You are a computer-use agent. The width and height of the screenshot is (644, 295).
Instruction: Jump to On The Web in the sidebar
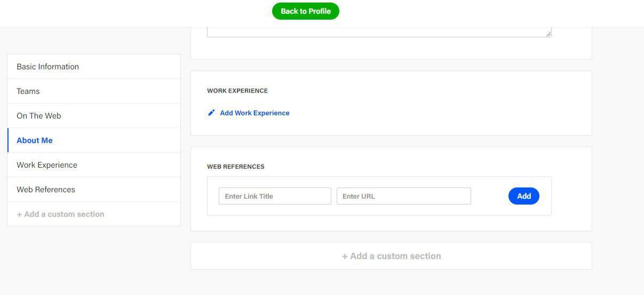click(94, 116)
